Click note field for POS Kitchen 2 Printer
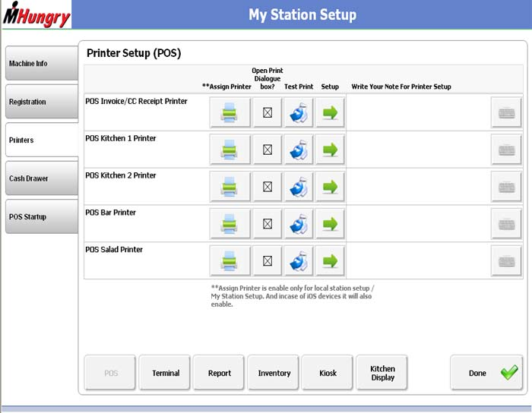Image resolution: width=532 pixels, height=413 pixels. (x=418, y=187)
